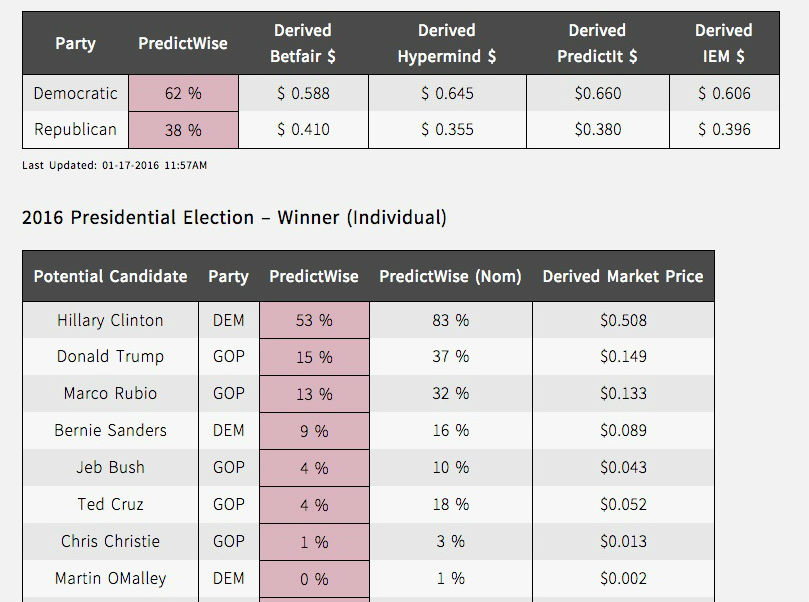Click the Derived IEM $ column header

pyautogui.click(x=724, y=43)
